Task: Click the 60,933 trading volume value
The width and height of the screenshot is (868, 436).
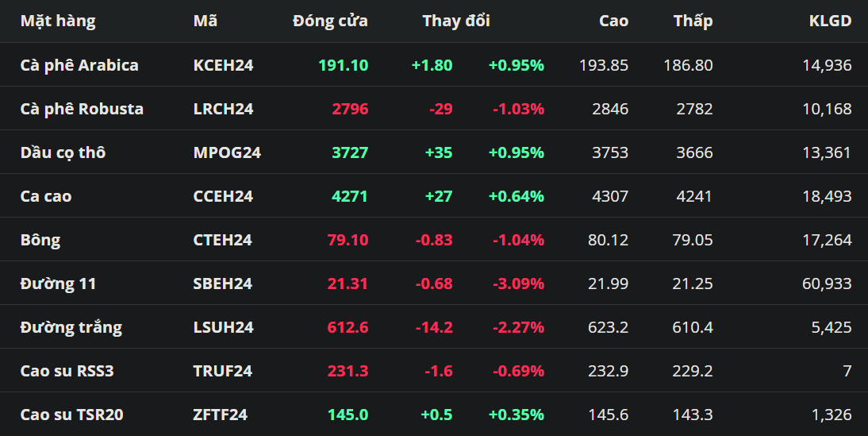Action: [827, 284]
